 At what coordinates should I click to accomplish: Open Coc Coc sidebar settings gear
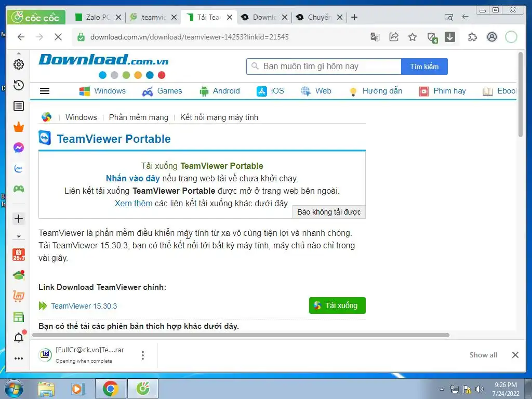[19, 64]
